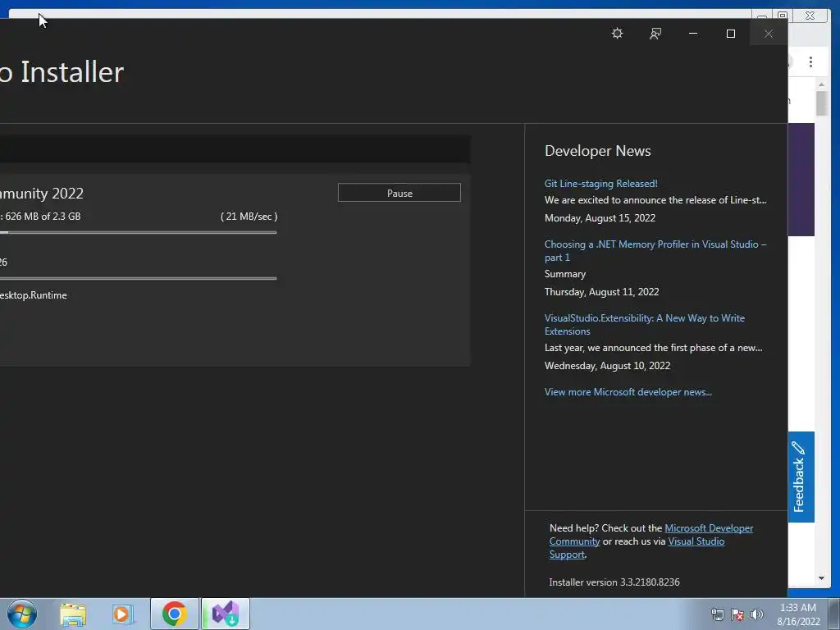
Task: Minimize the Visual Studio Installer window
Action: (x=692, y=33)
